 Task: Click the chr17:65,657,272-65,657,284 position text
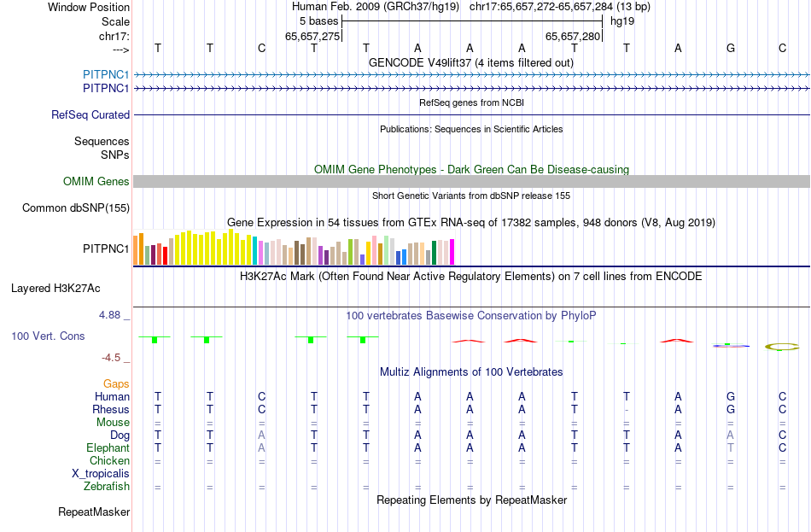pos(541,7)
